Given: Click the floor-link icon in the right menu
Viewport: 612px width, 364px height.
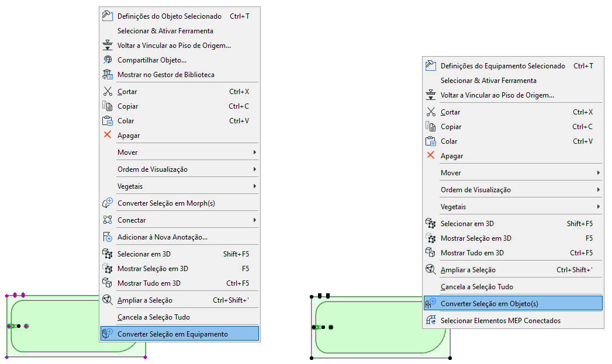Looking at the screenshot, I should [x=431, y=95].
